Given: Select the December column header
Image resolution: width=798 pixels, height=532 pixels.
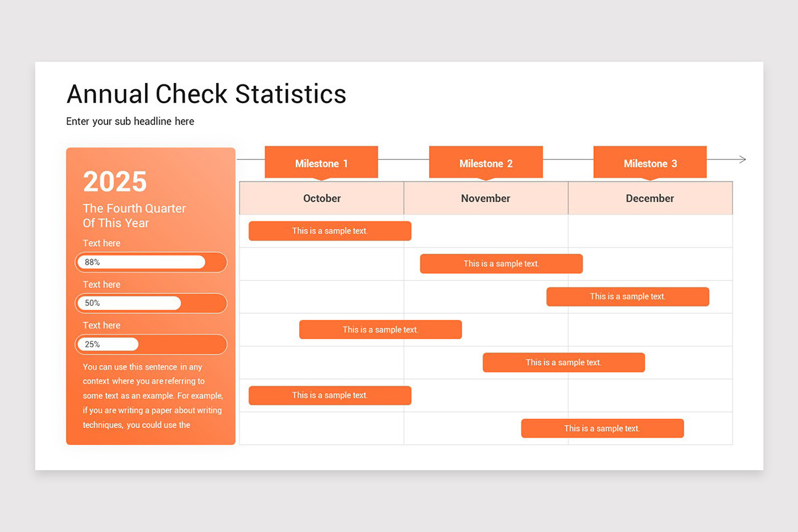Looking at the screenshot, I should pyautogui.click(x=650, y=198).
